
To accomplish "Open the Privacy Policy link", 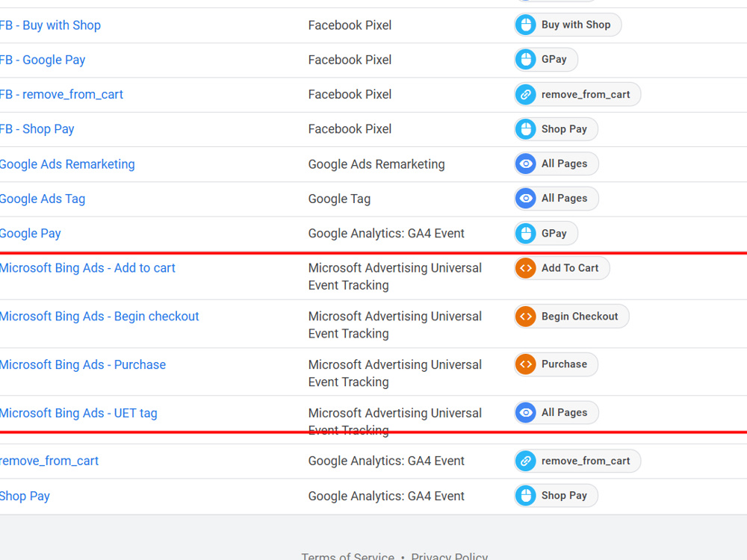I will pyautogui.click(x=449, y=556).
